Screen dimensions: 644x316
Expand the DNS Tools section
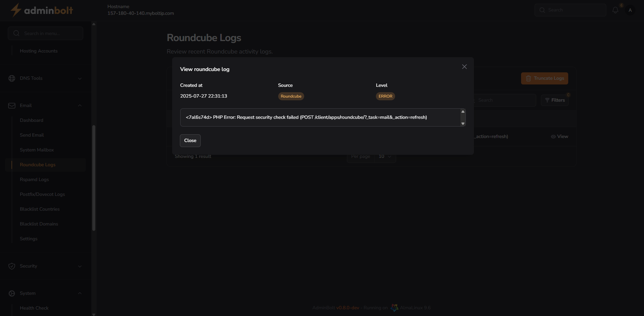pyautogui.click(x=80, y=78)
